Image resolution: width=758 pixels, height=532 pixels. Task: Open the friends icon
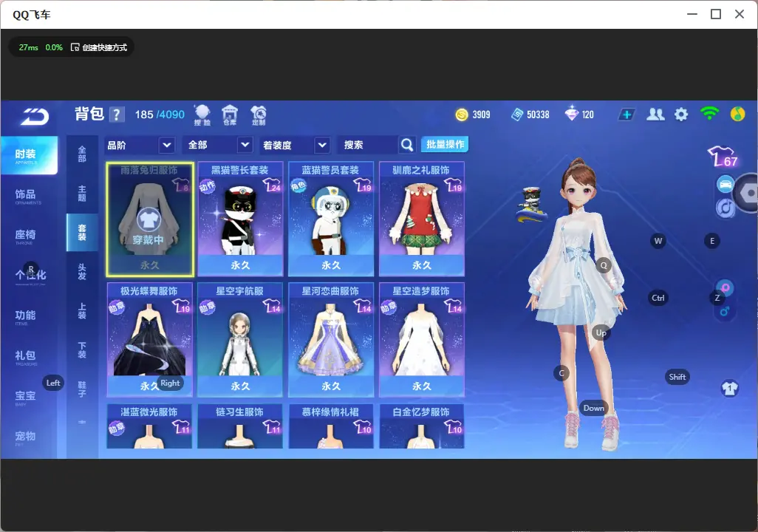655,115
